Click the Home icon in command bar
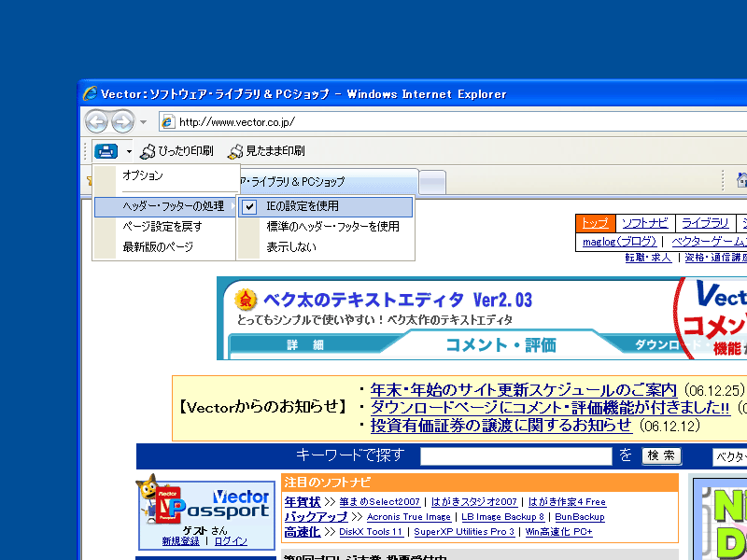This screenshot has height=560, width=747. tap(741, 180)
